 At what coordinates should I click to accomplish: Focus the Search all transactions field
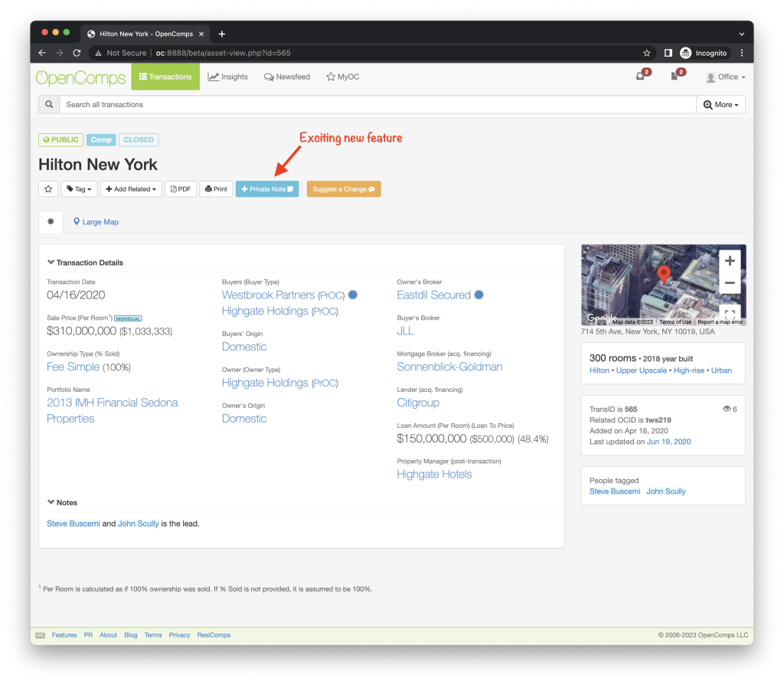(x=378, y=105)
